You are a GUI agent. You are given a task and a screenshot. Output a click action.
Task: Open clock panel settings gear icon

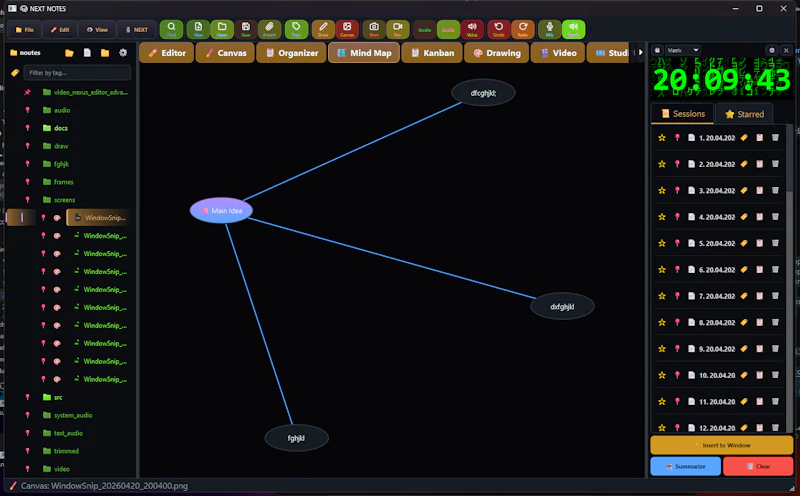771,50
